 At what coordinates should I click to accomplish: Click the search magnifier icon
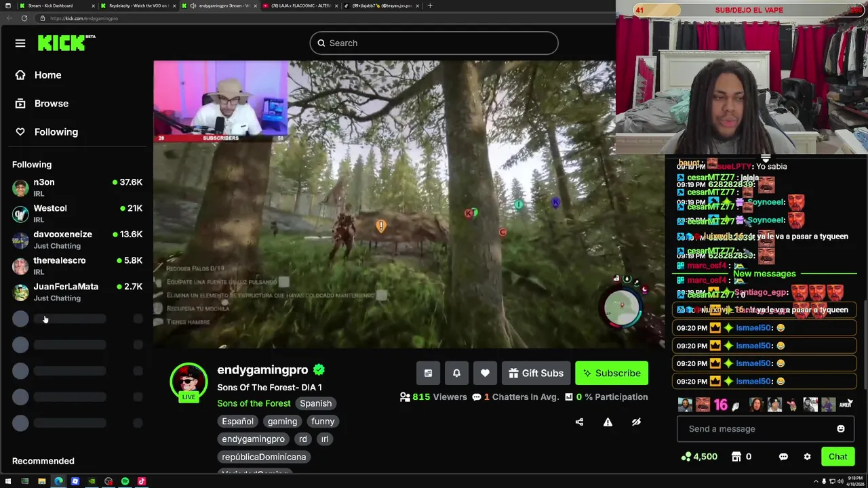tap(321, 43)
